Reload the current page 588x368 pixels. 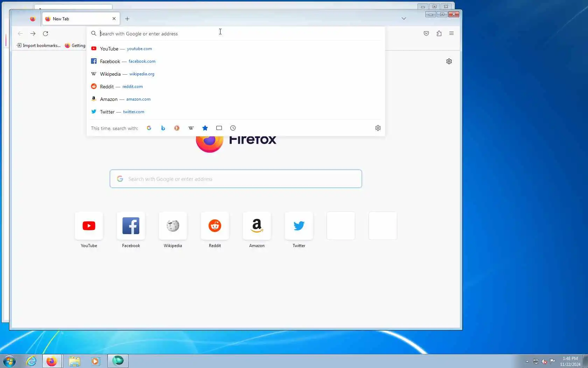pos(45,34)
